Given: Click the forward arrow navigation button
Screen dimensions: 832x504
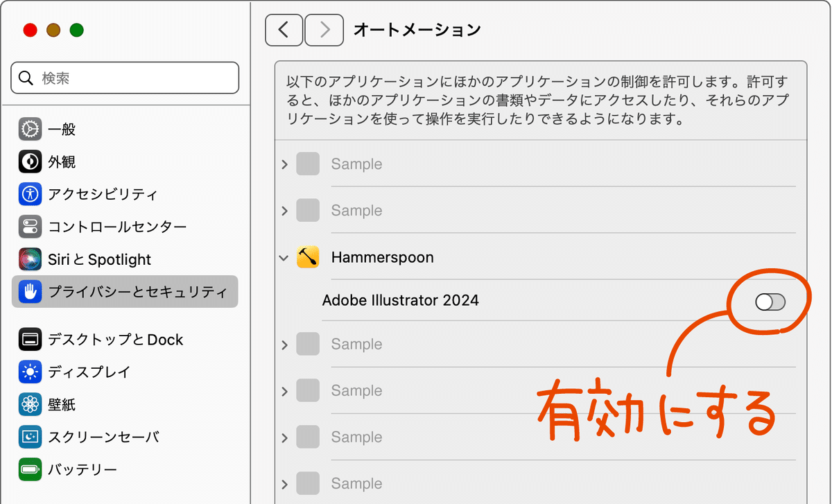Looking at the screenshot, I should 324,30.
